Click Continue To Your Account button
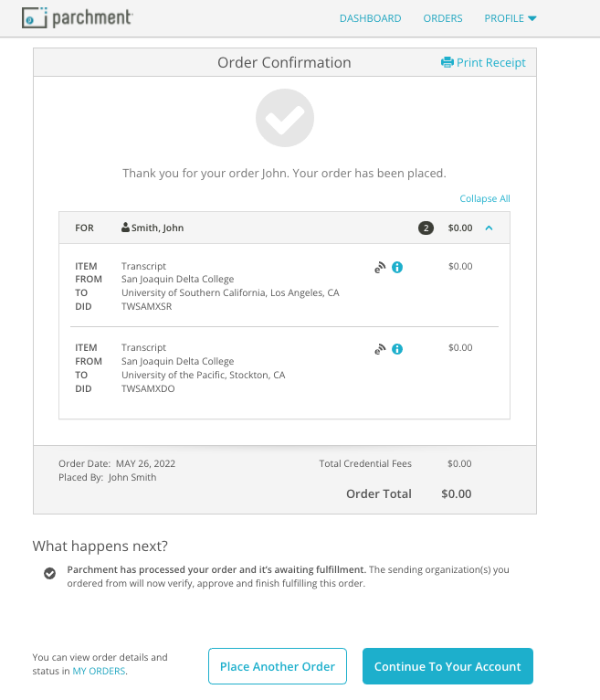 [447, 666]
